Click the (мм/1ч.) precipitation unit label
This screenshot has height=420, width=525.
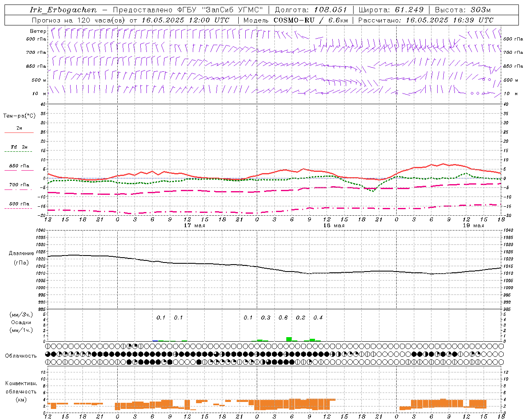point(21,330)
